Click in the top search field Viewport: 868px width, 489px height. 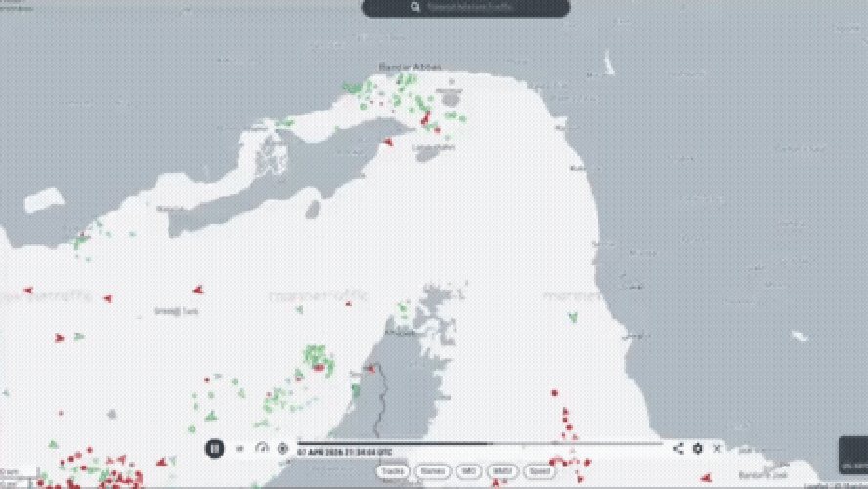click(479, 8)
